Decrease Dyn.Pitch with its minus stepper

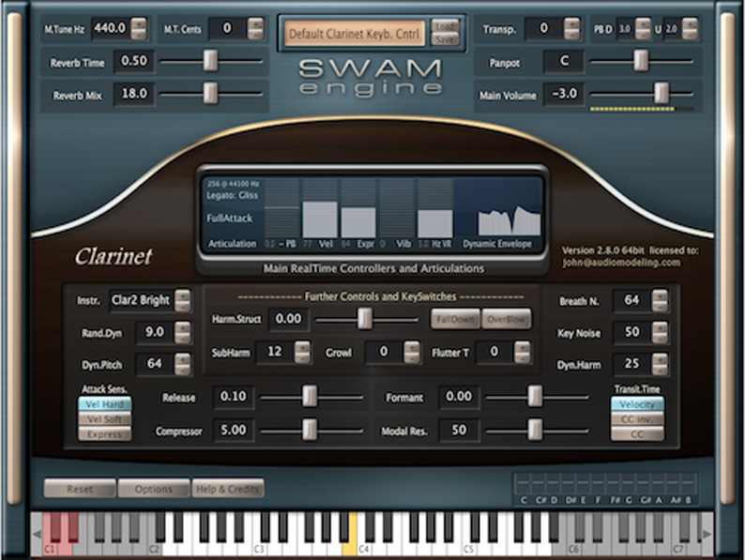pyautogui.click(x=183, y=370)
